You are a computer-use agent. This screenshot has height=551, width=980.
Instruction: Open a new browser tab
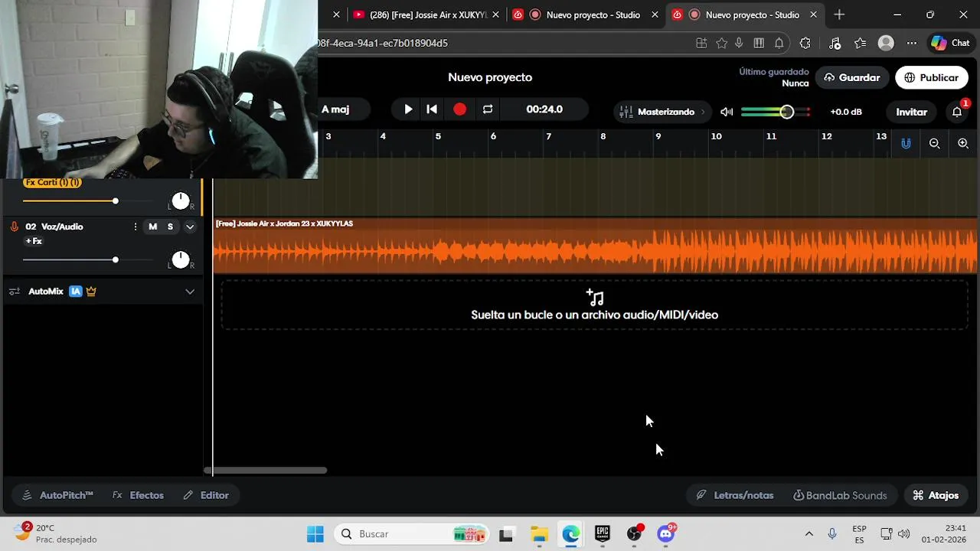coord(839,15)
